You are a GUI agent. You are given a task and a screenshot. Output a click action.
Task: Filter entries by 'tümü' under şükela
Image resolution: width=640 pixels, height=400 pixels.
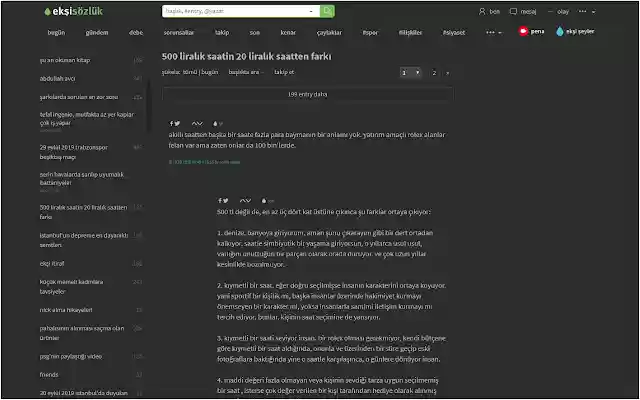[190, 72]
